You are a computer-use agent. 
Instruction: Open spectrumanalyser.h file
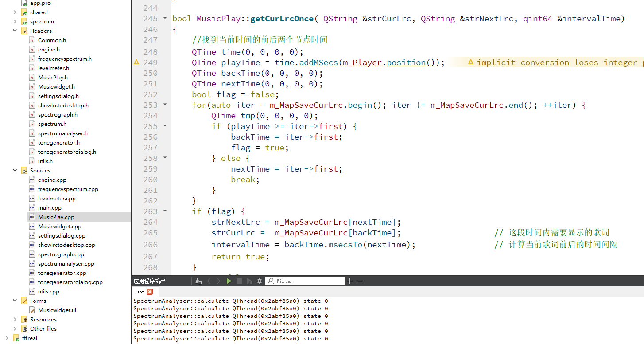point(63,133)
